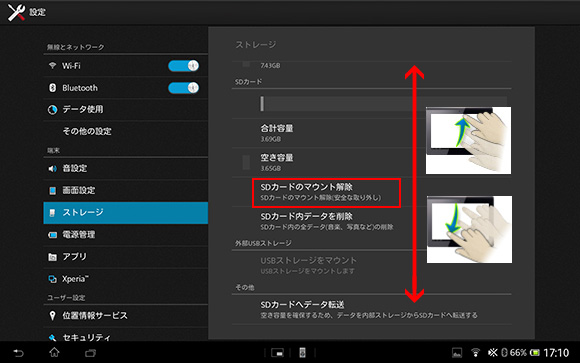
Task: Tap the 設定 title text
Action: [38, 13]
